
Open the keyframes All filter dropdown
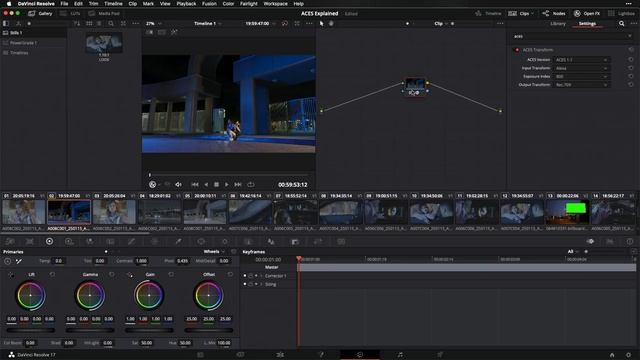click(573, 252)
